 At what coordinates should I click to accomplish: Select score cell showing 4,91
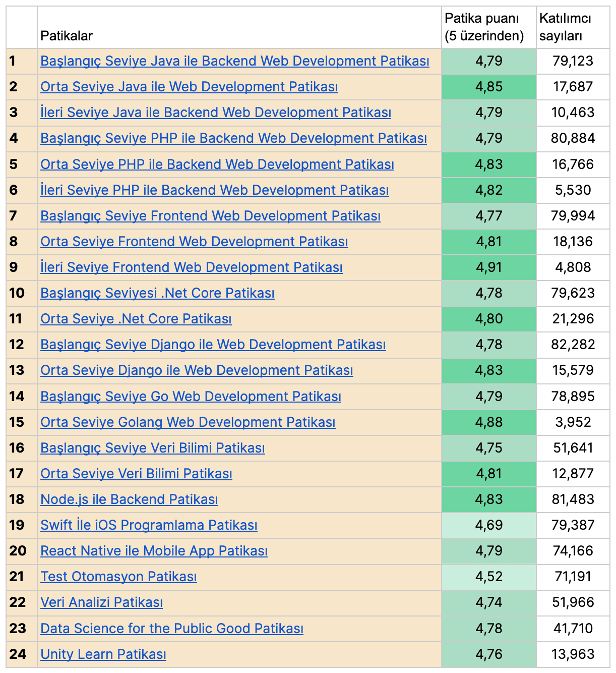tap(488, 267)
